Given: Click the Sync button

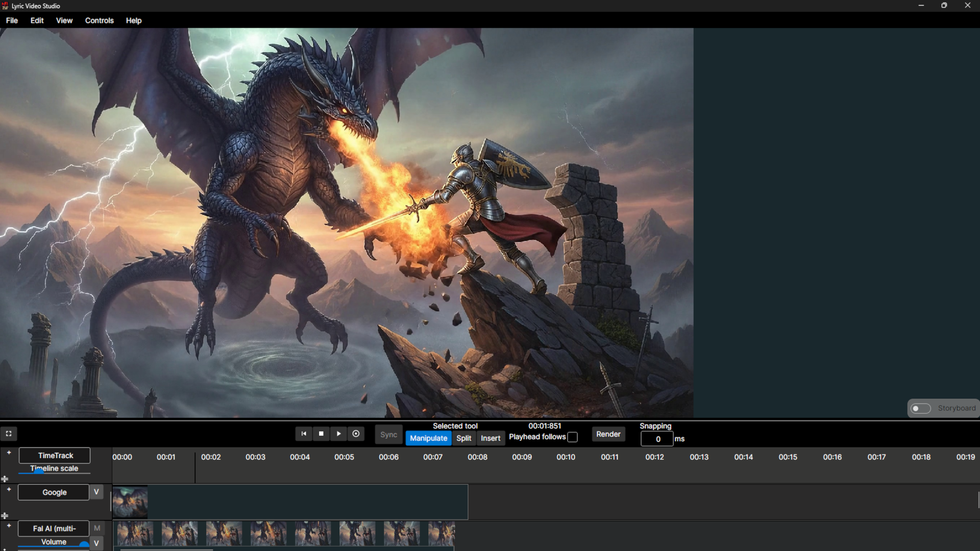Looking at the screenshot, I should tap(388, 434).
